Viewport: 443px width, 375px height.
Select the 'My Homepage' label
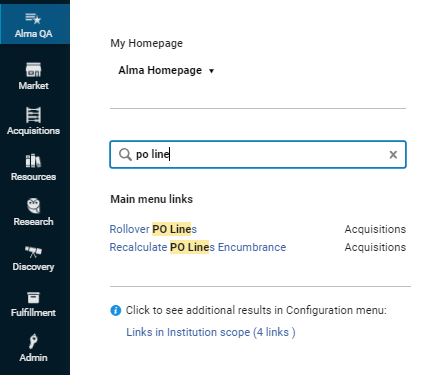(x=146, y=43)
